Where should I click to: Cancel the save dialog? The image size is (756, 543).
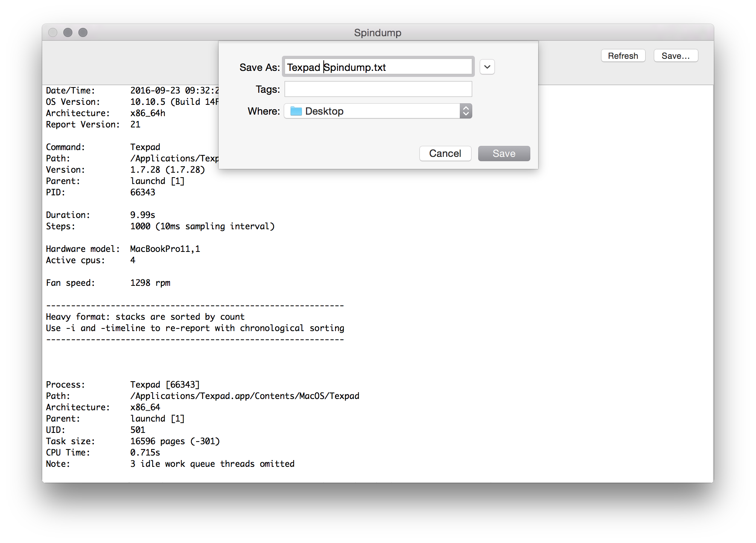pyautogui.click(x=445, y=153)
